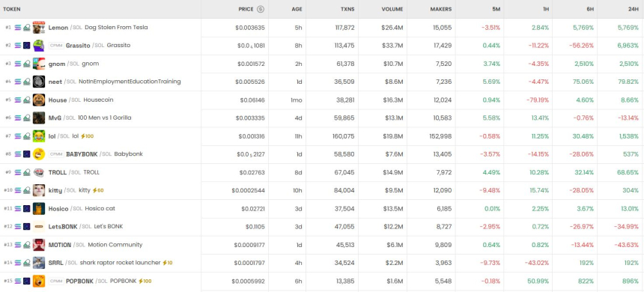Click Solana chain icon in Lemon row
Image resolution: width=644 pixels, height=292 pixels.
[18, 28]
